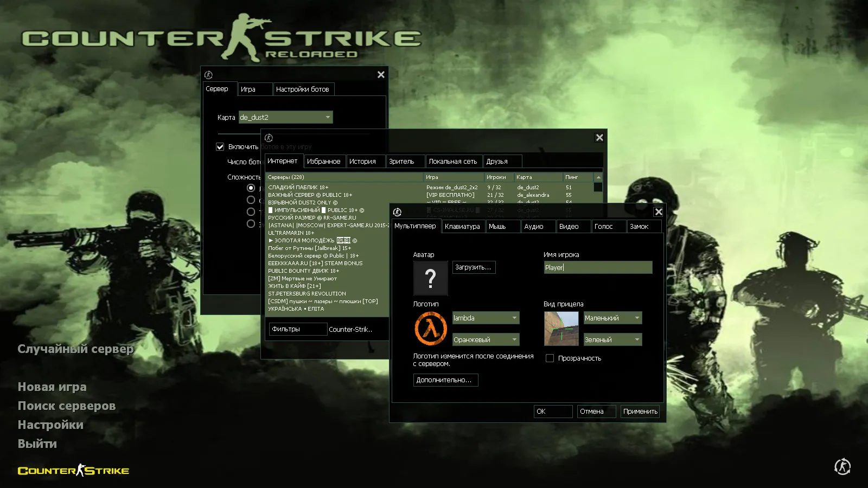The height and width of the screenshot is (488, 868).
Task: Open the Настройки ботов tab
Action: pos(304,89)
